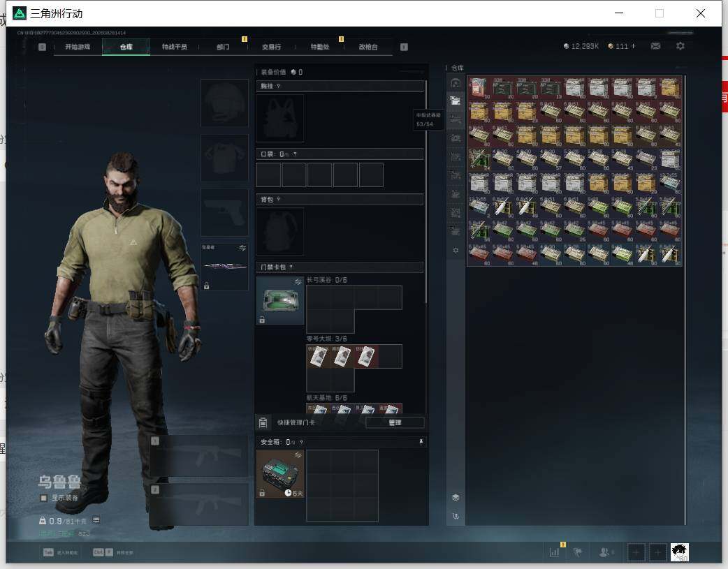
Task: Click the chest rig 胸挂 slot
Action: (x=280, y=119)
